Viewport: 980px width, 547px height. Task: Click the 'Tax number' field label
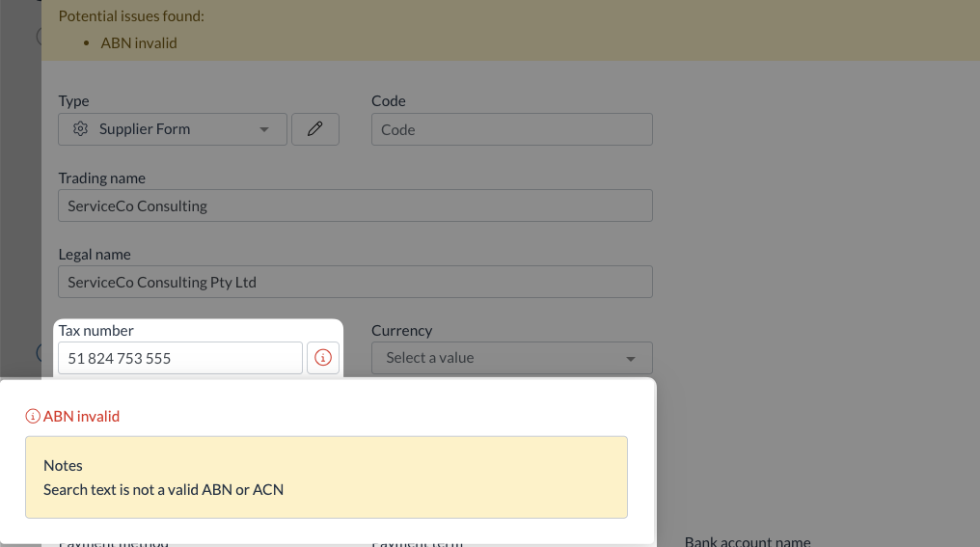[95, 330]
